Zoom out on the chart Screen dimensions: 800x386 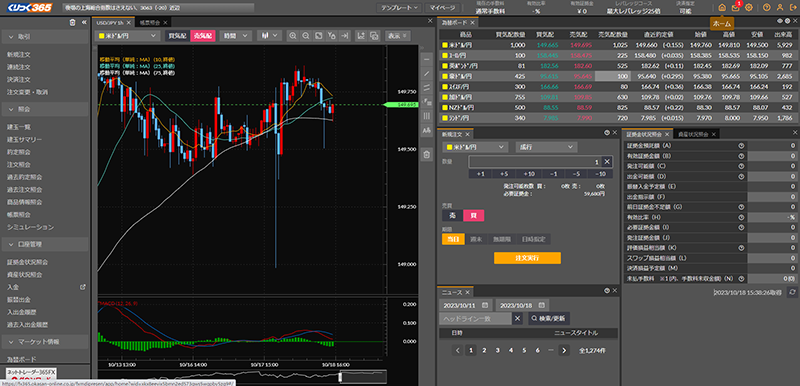(x=306, y=36)
